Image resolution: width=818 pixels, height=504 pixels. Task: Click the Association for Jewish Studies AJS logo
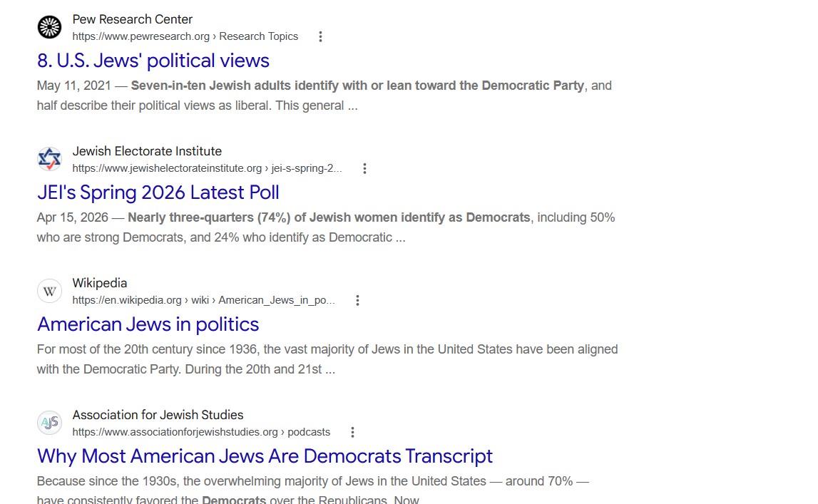pyautogui.click(x=49, y=423)
